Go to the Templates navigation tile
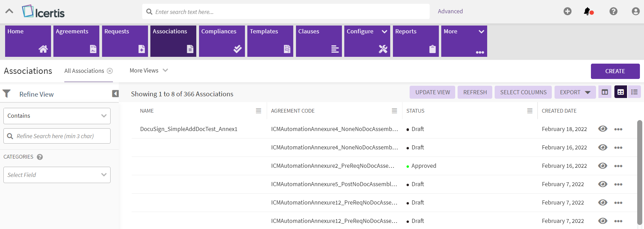 (270, 41)
